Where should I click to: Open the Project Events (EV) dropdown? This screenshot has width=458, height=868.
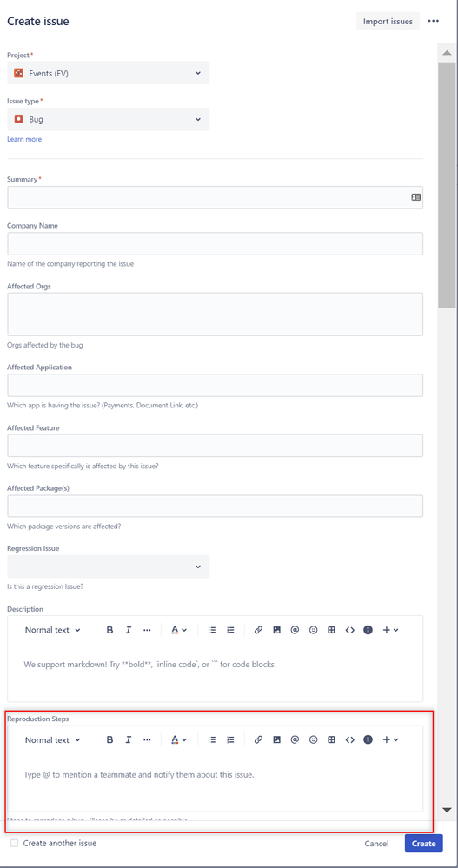coord(109,73)
